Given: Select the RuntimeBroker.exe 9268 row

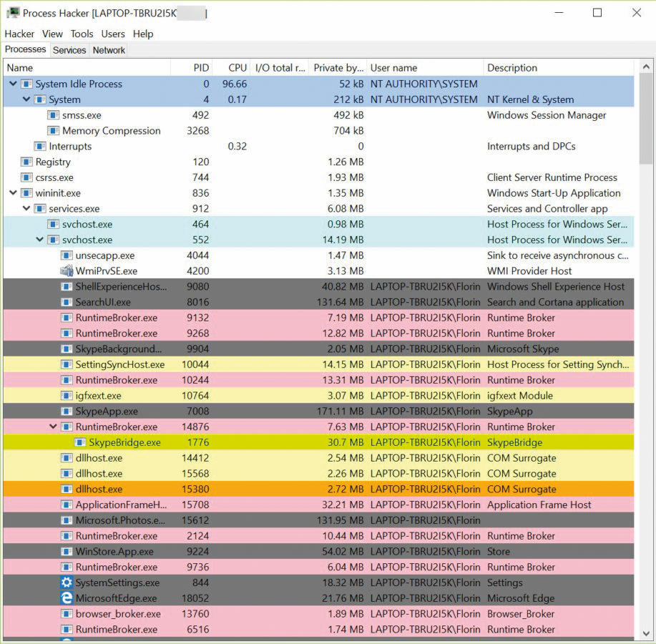Looking at the screenshot, I should coord(319,333).
